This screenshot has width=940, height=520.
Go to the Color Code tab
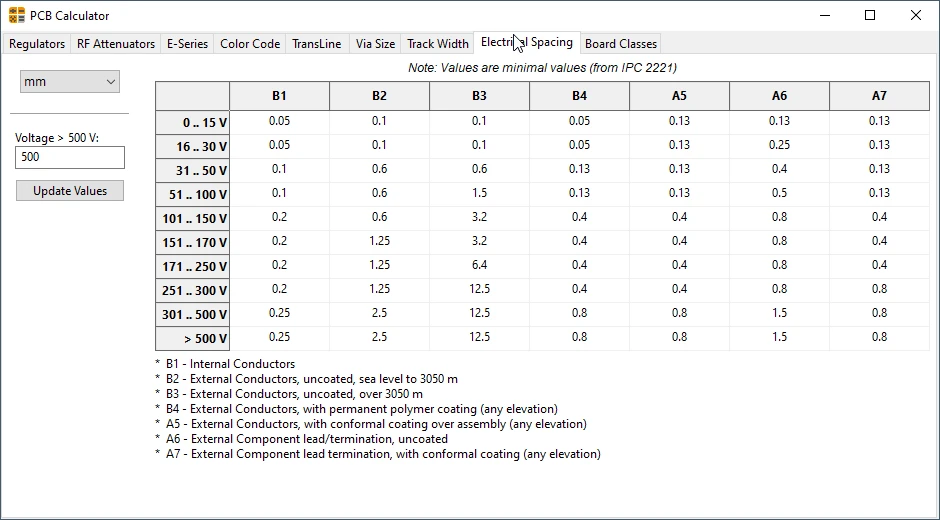[250, 44]
